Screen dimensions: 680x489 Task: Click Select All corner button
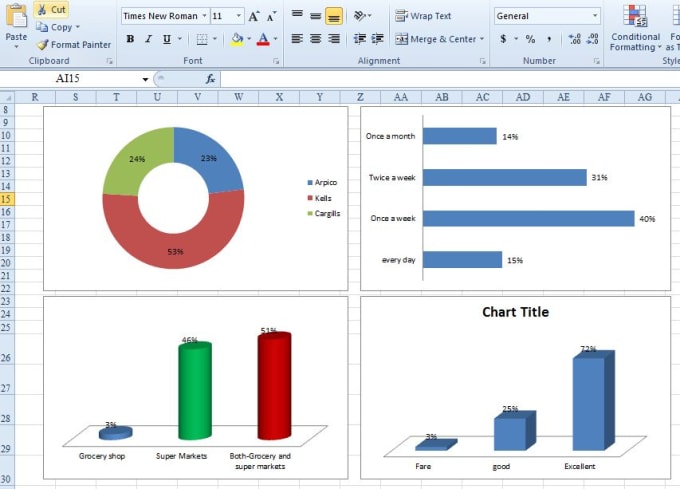click(7, 97)
